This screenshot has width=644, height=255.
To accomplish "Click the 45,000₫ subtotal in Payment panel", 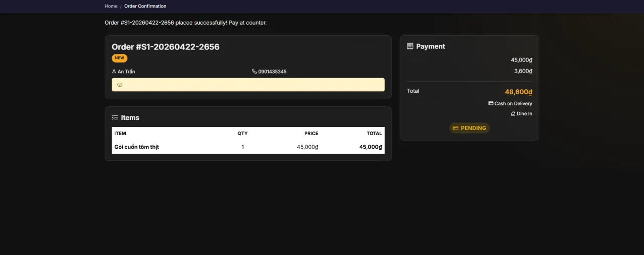I will tap(522, 60).
